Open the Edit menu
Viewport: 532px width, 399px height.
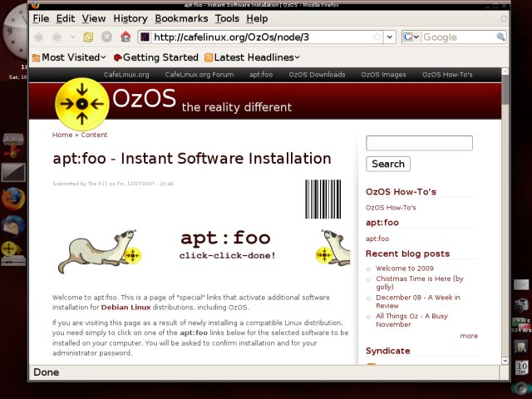[66, 18]
